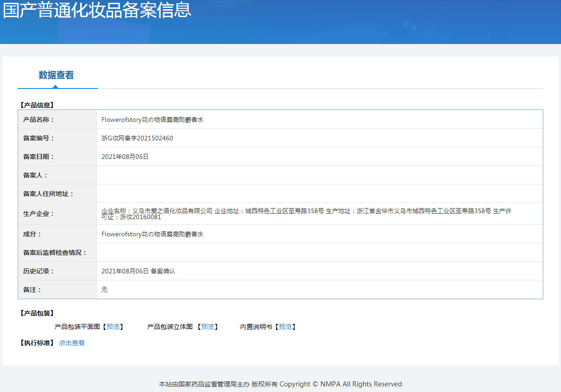This screenshot has width=561, height=392.
Task: Select the ingredient value in 成分 row
Action: [152, 234]
